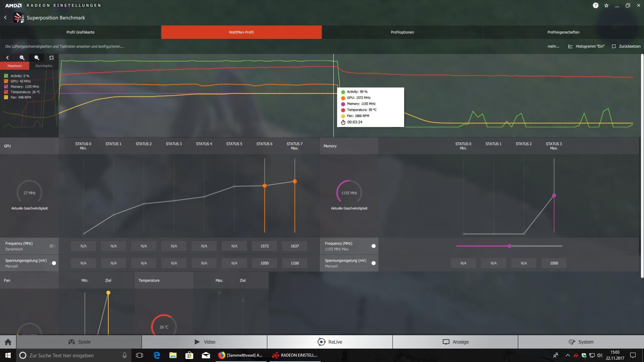The height and width of the screenshot is (362, 644).
Task: Open the ReLive section
Action: [330, 342]
